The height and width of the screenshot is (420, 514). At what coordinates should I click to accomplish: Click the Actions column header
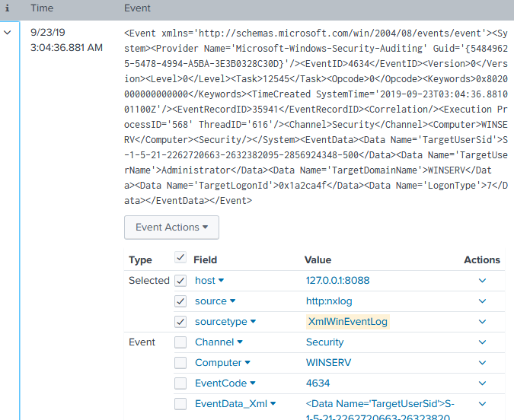tap(482, 259)
